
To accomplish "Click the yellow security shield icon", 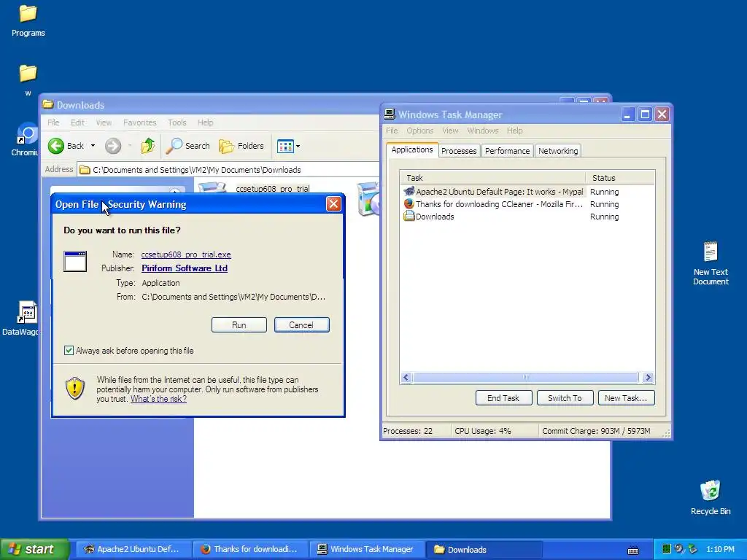I will [x=75, y=388].
